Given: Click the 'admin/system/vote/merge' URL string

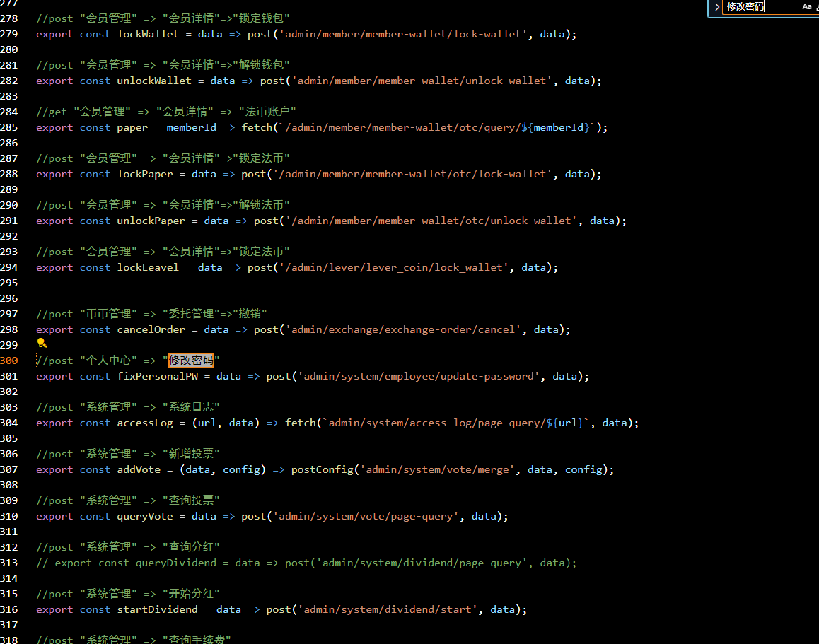Looking at the screenshot, I should (437, 469).
